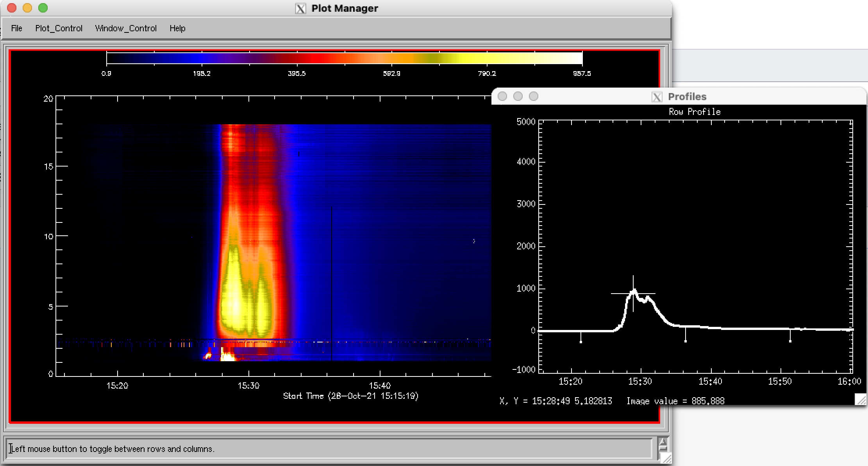Click the up arrow of status message scrollbar
The width and height of the screenshot is (868, 466).
[663, 442]
